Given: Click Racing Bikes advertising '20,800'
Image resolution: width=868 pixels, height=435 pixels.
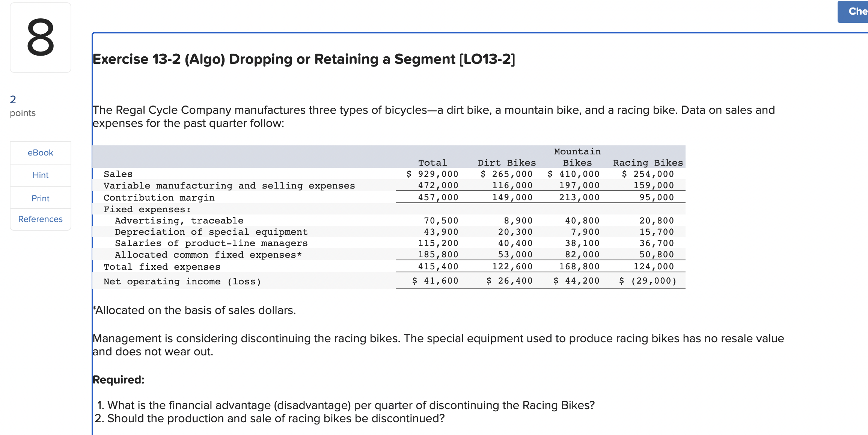Looking at the screenshot, I should tap(657, 221).
